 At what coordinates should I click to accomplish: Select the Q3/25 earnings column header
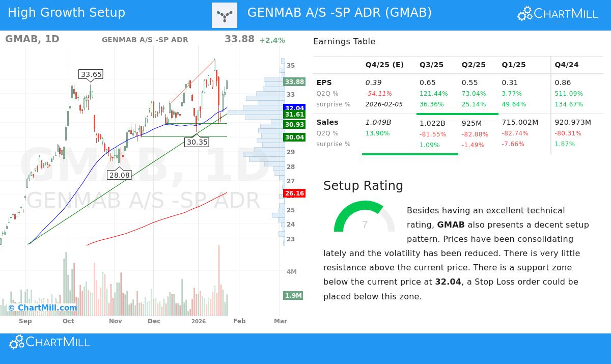(x=431, y=65)
